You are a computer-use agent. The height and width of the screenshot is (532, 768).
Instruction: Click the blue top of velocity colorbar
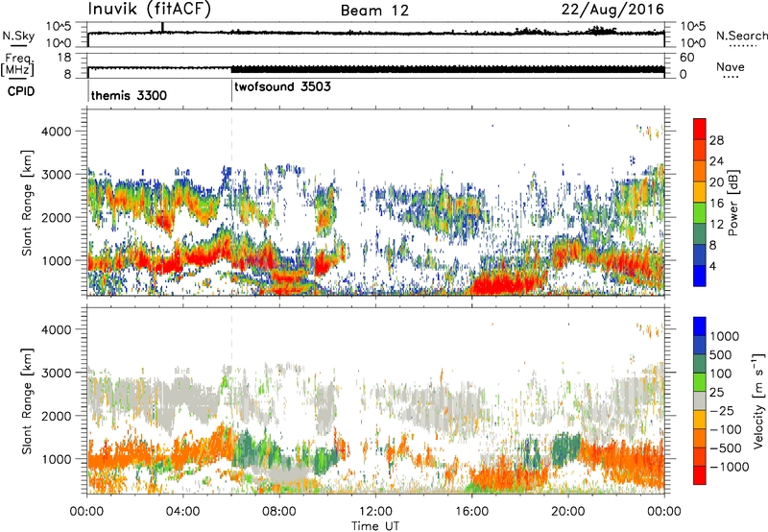(x=700, y=326)
